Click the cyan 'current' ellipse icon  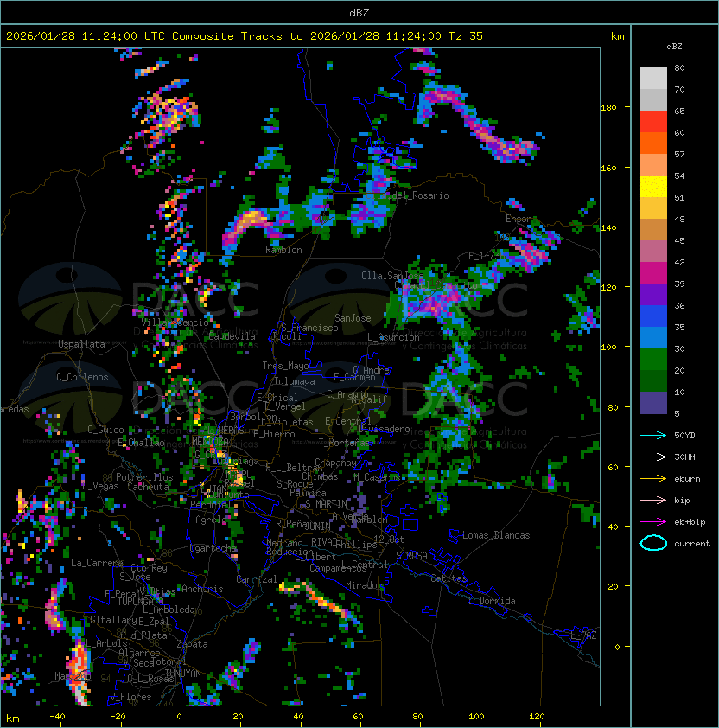(x=653, y=543)
